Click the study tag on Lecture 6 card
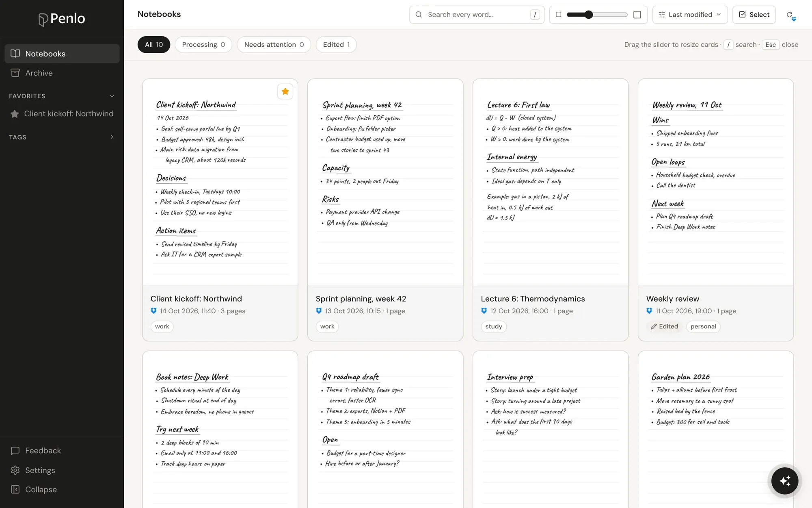 pyautogui.click(x=494, y=327)
